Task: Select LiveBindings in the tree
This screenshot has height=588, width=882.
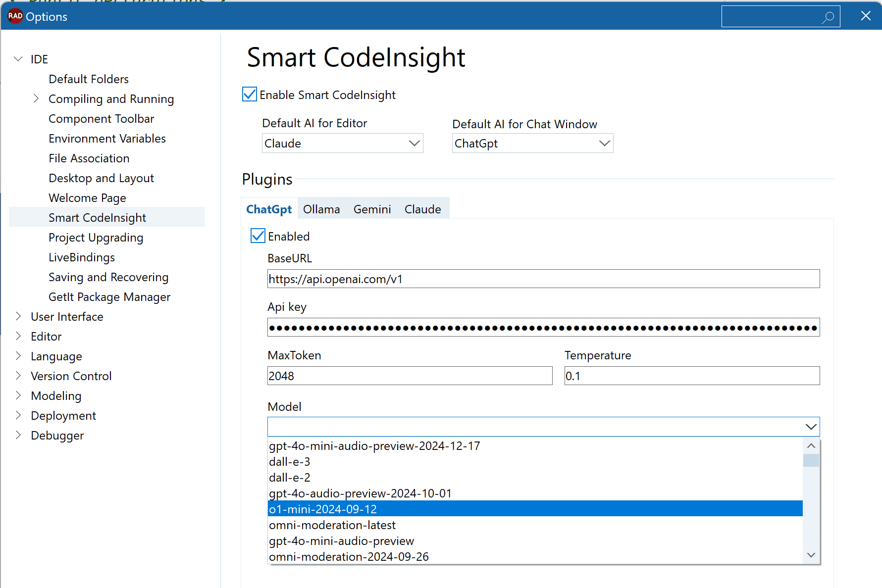Action: pos(82,257)
